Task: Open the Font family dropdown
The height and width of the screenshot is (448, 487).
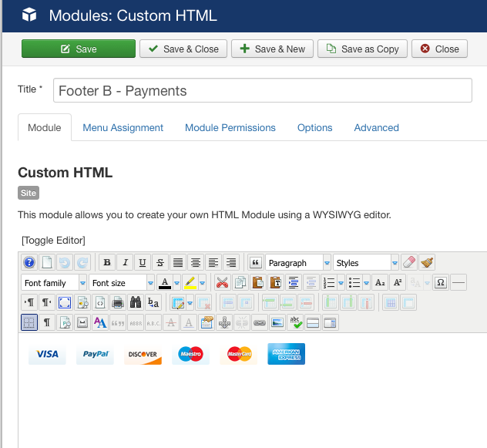Action: [x=54, y=283]
